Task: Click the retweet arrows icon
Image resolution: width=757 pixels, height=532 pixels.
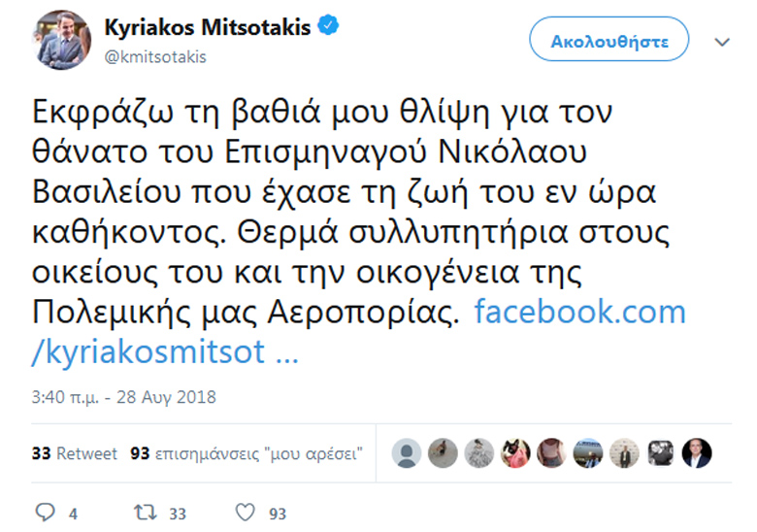Action: tap(146, 513)
